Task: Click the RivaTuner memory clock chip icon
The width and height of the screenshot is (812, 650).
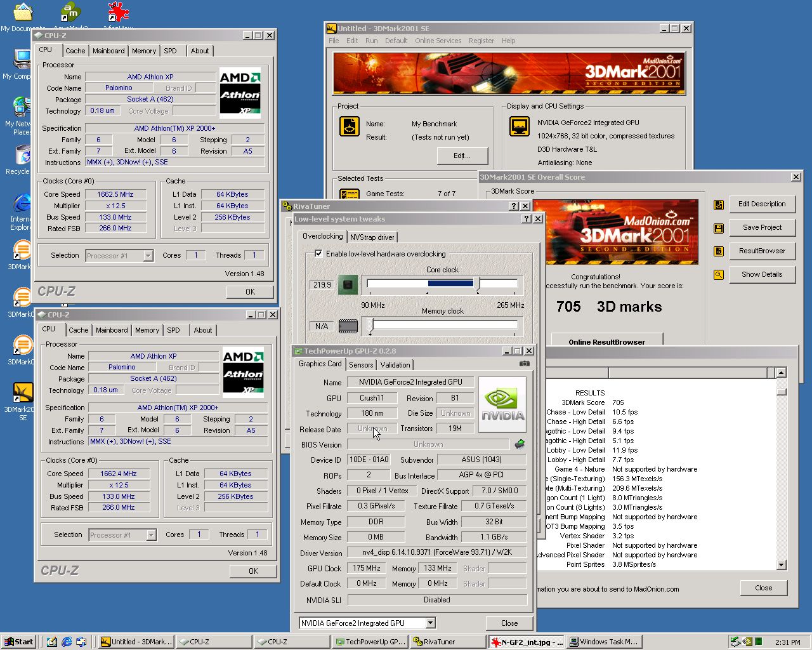Action: pos(348,326)
